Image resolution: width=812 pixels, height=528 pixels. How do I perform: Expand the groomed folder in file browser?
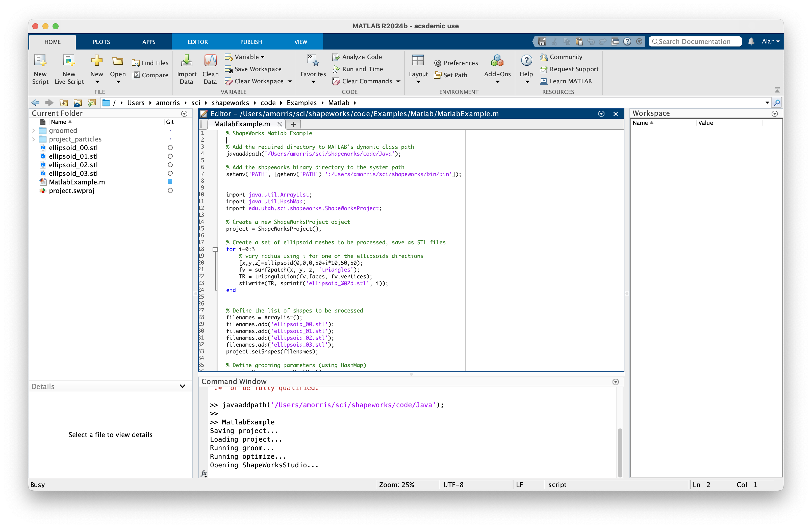[34, 130]
